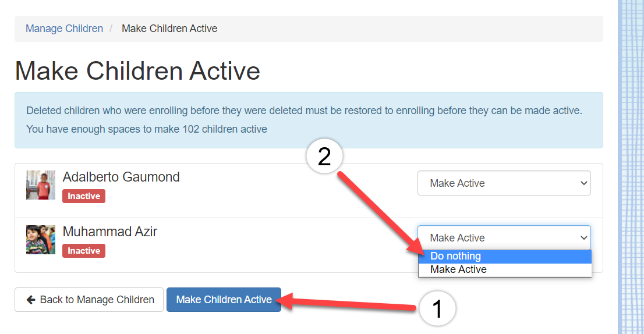Click the Make Children Active breadcrumb text

tap(169, 29)
